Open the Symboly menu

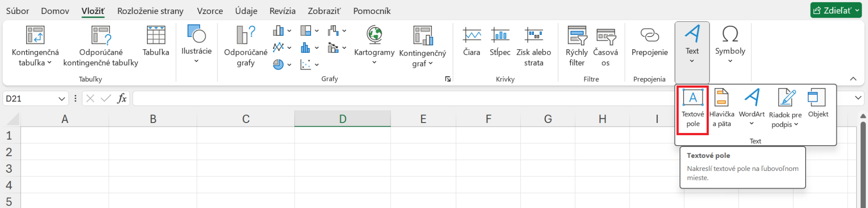[730, 44]
